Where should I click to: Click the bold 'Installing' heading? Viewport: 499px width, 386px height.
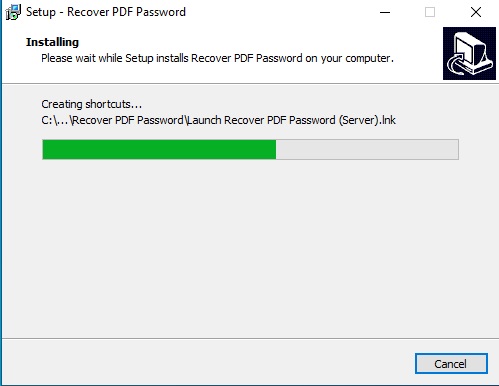click(x=52, y=42)
